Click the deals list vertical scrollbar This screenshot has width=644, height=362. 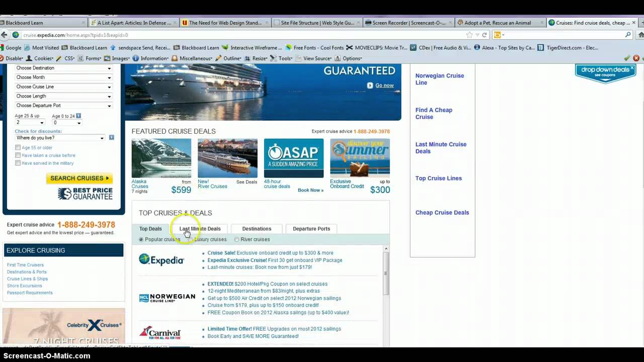point(386,274)
